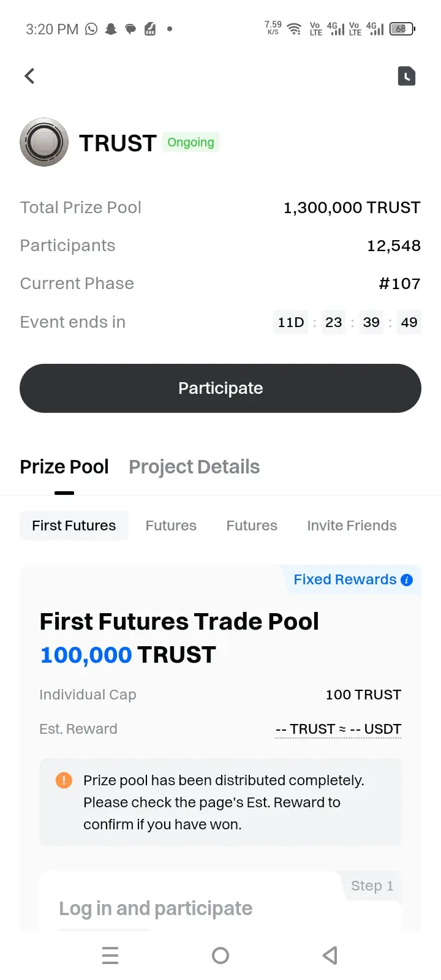
Task: Tap the battery indicator icon
Action: point(402,29)
